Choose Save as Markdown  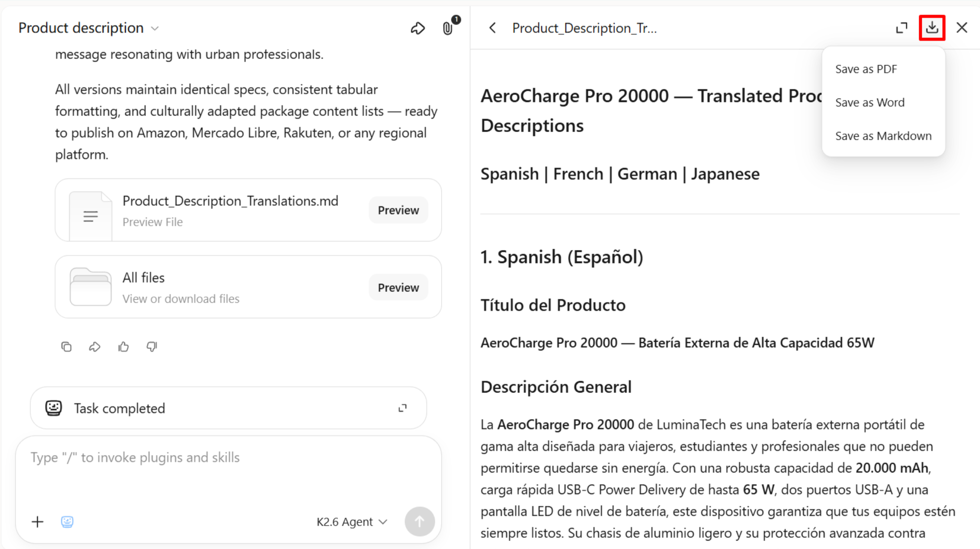[884, 136]
